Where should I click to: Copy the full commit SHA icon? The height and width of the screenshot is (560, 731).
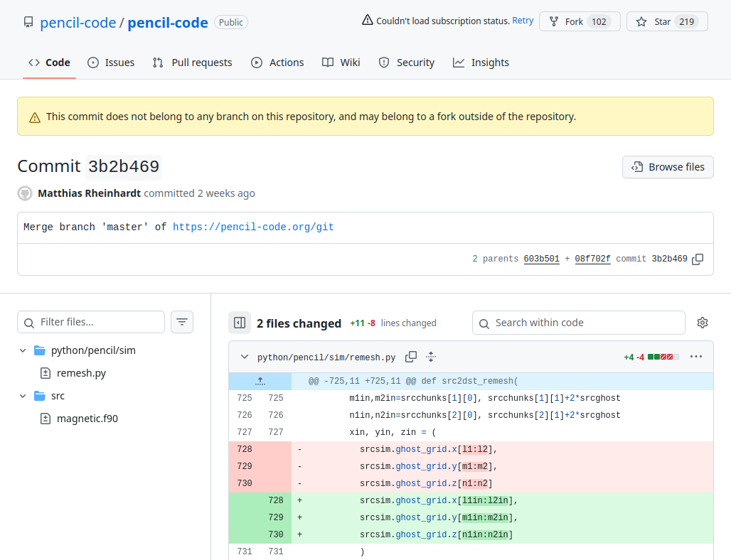698,259
